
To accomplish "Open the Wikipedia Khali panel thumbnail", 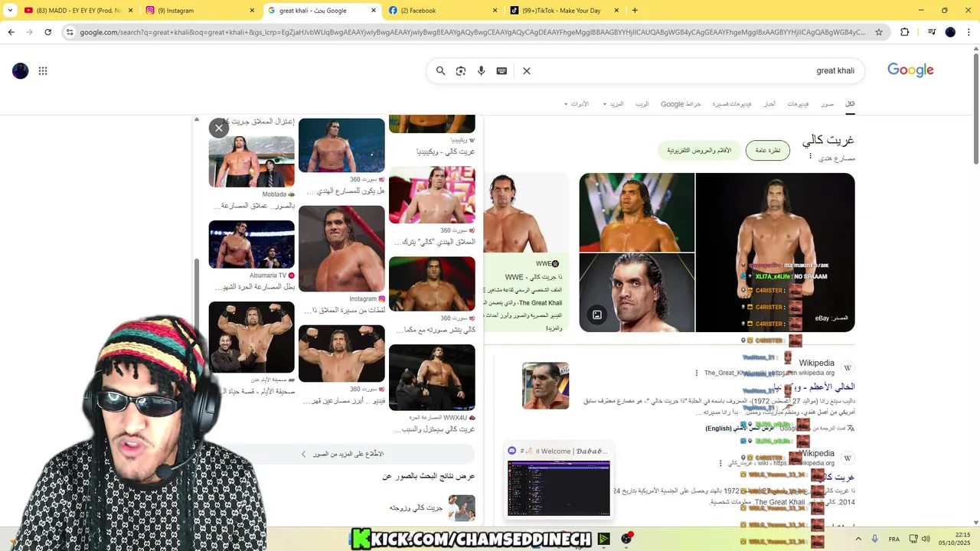I will point(546,385).
